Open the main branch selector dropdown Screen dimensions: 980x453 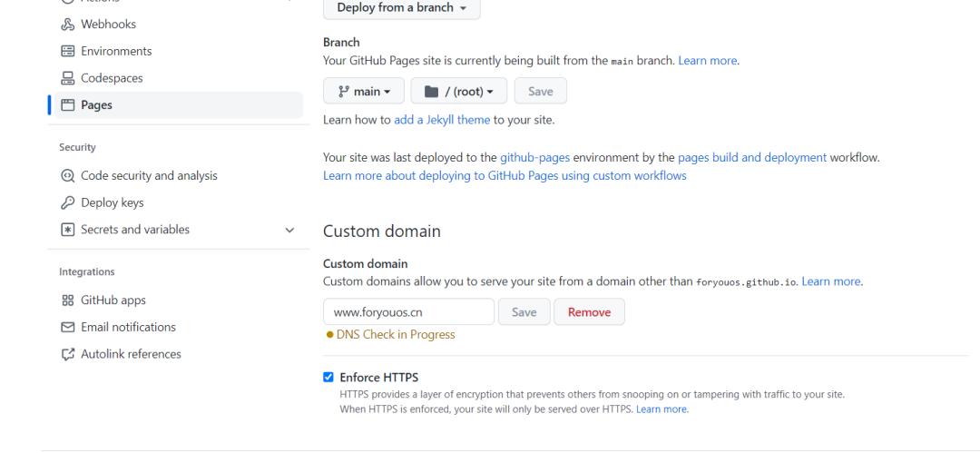coord(363,92)
